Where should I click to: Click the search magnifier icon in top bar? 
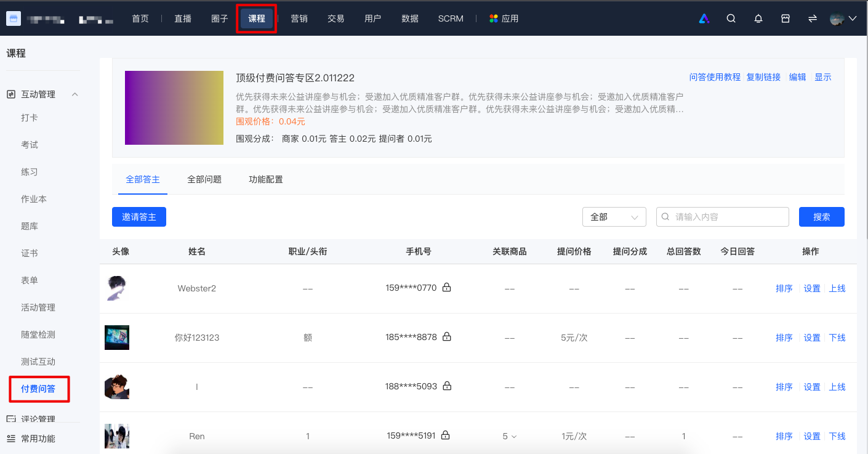click(731, 18)
